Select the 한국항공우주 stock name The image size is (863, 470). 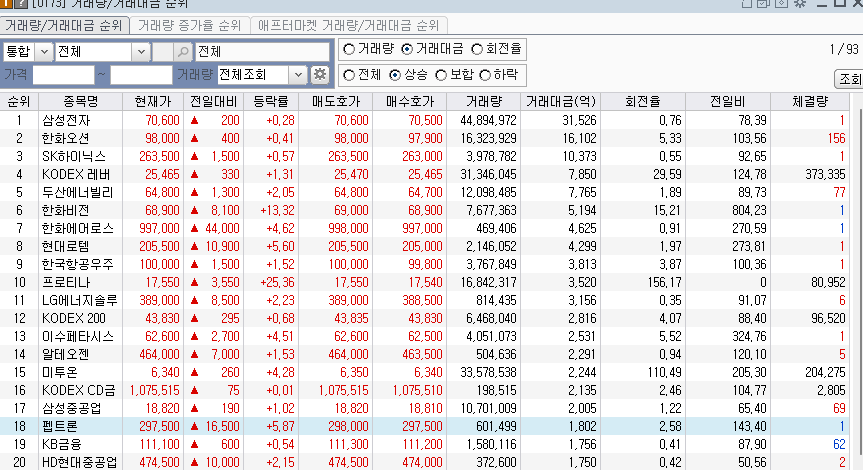[x=78, y=264]
